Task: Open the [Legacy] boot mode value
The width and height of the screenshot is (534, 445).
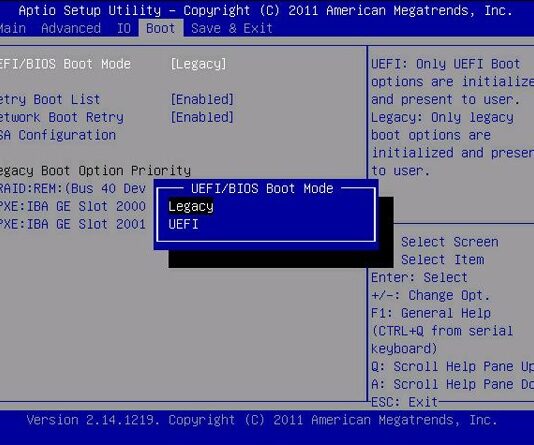Action: [198, 64]
